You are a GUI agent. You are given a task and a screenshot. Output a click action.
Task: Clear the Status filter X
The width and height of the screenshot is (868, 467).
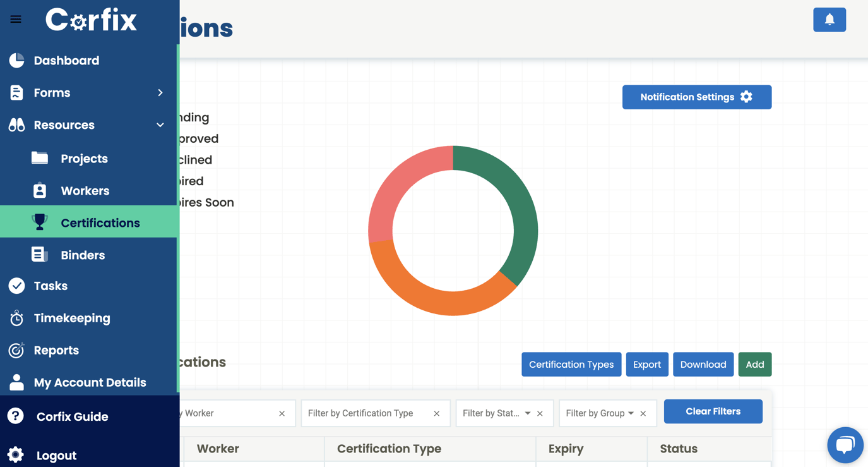pos(540,414)
